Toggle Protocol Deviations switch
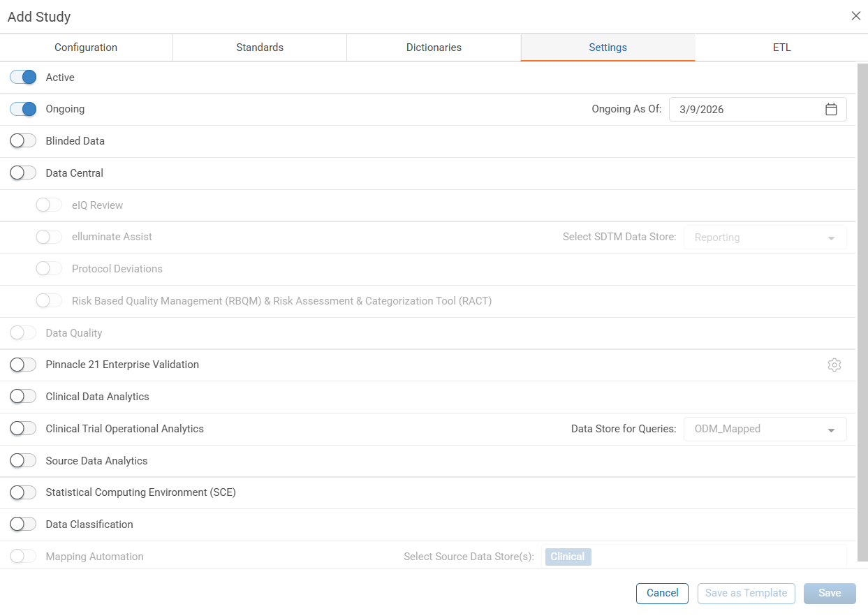Screen dimensions: 868x616 coord(49,269)
